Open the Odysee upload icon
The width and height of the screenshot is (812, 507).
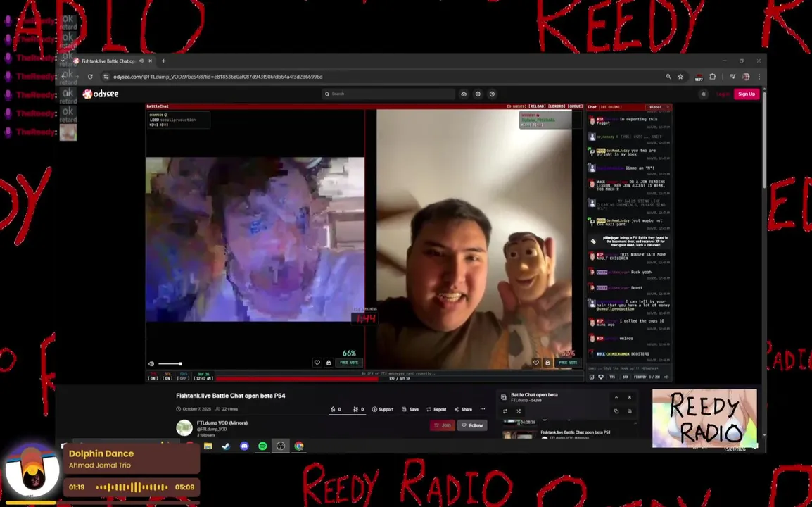464,94
